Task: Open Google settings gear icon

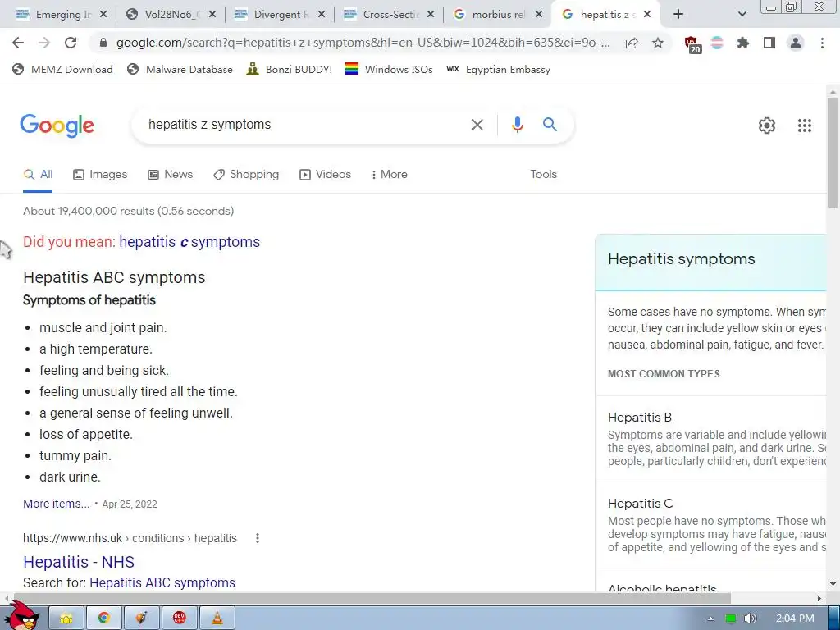Action: click(767, 126)
